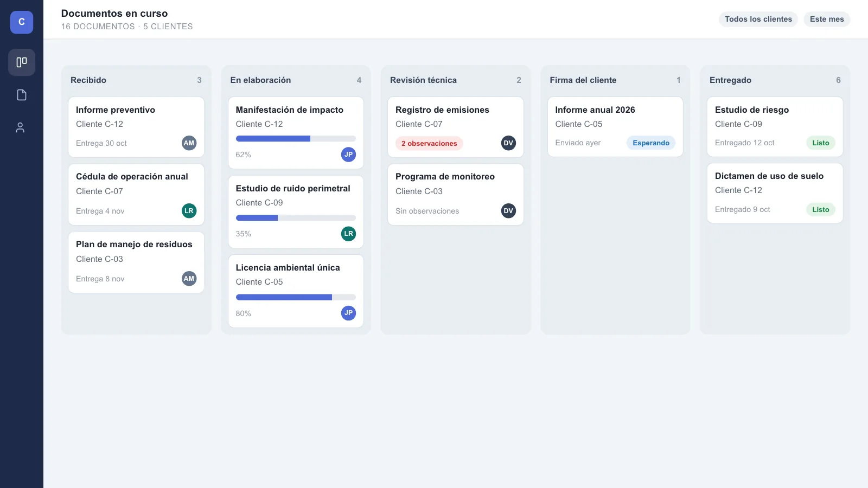Image resolution: width=868 pixels, height=488 pixels.
Task: Open the Registro de emisiones title
Action: (x=442, y=110)
